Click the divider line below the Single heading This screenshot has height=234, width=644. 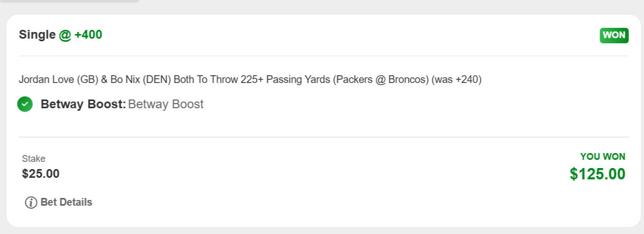323,56
